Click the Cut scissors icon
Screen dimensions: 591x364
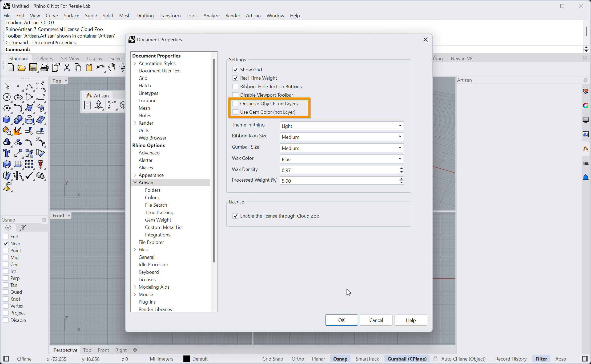pos(67,68)
